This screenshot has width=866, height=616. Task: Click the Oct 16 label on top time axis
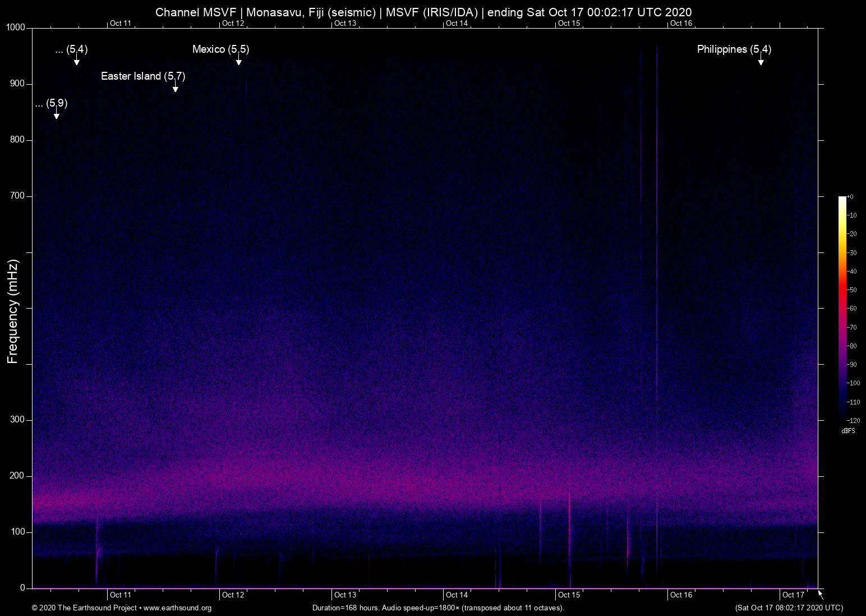[681, 23]
